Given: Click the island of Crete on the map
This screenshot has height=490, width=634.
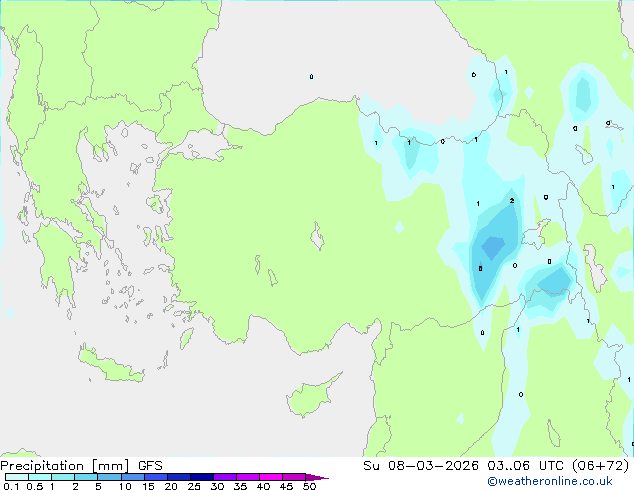Looking at the screenshot, I should tap(110, 365).
